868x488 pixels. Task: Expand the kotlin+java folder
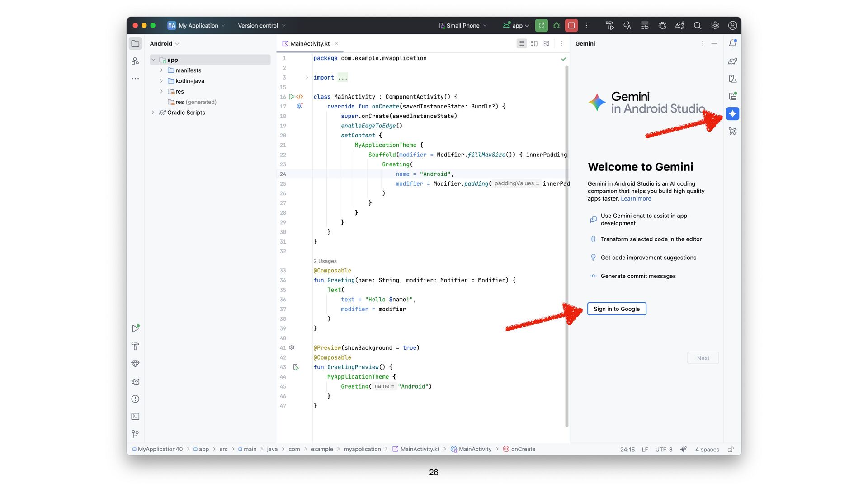[x=161, y=81]
